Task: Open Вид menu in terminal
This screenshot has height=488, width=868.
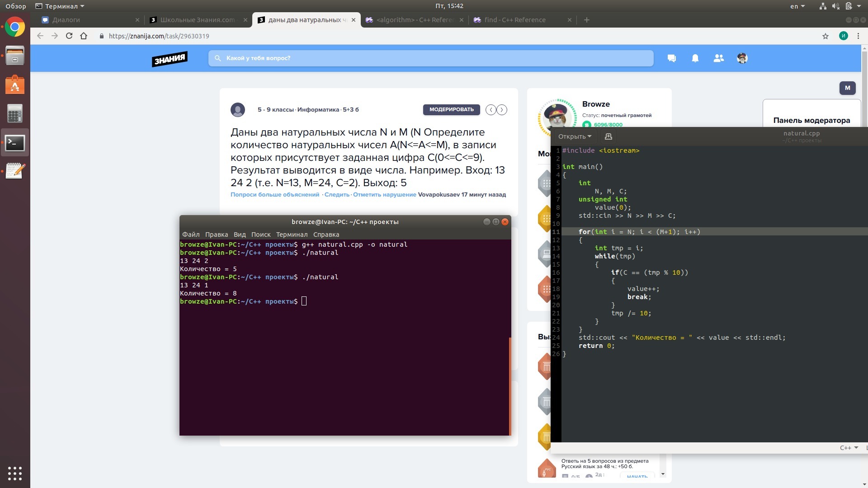Action: [240, 235]
